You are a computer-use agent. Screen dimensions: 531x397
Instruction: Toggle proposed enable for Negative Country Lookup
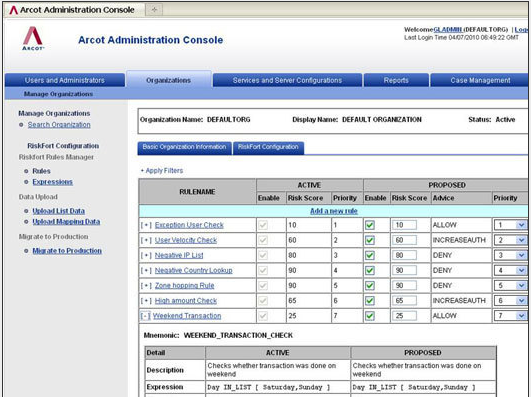(x=370, y=270)
